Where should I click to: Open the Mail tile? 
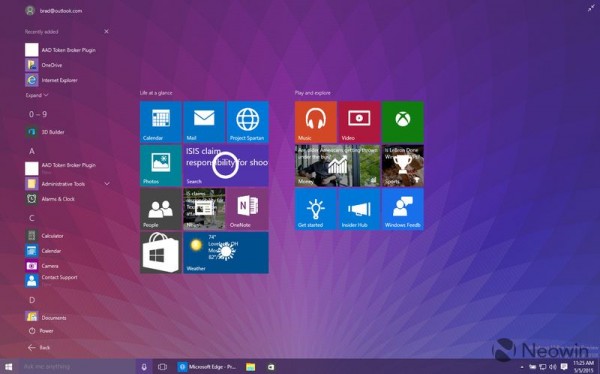tap(204, 122)
